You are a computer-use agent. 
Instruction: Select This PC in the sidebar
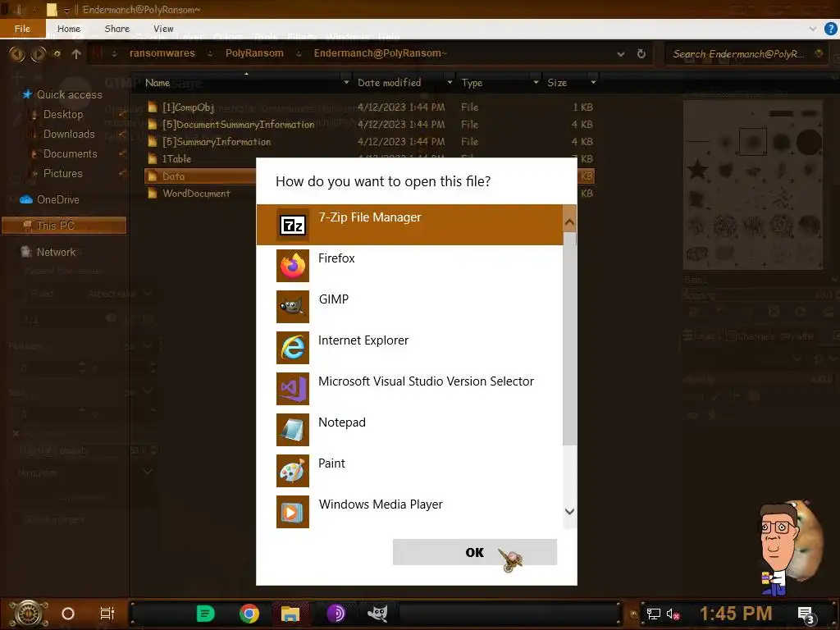[64, 226]
